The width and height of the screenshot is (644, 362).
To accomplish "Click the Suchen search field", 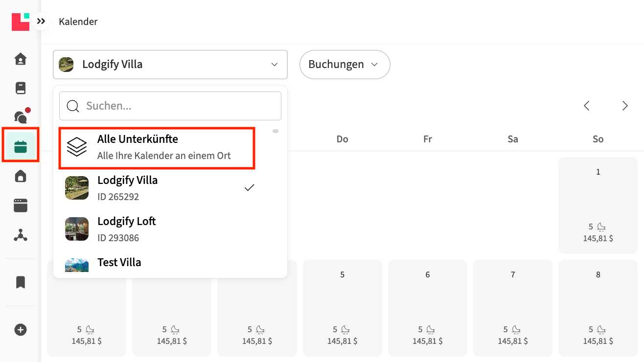I will click(x=176, y=106).
